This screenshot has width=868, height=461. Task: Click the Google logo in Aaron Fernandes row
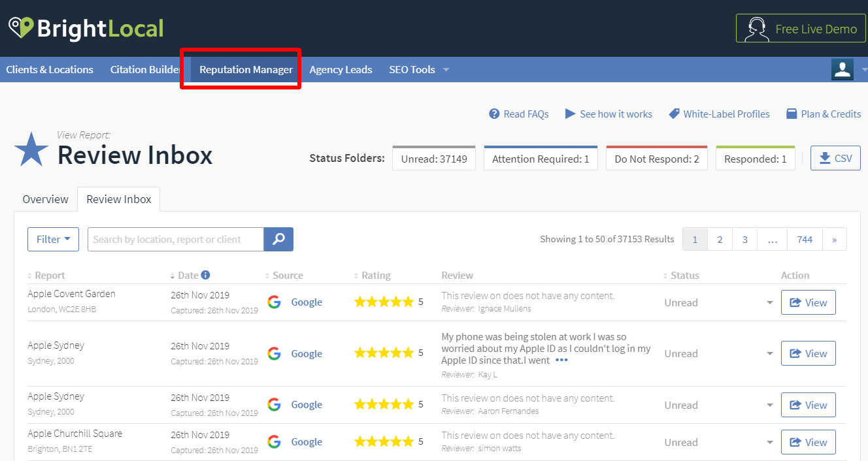pos(275,405)
